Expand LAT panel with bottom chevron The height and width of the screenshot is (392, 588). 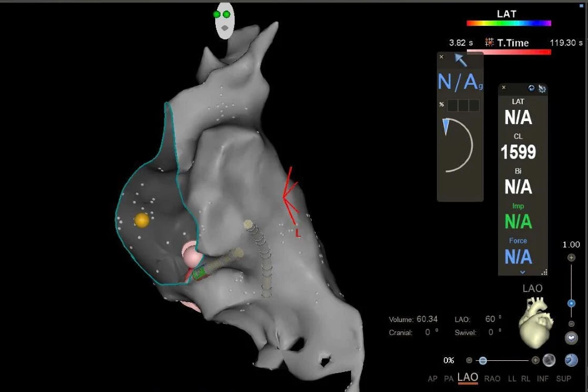point(522,272)
